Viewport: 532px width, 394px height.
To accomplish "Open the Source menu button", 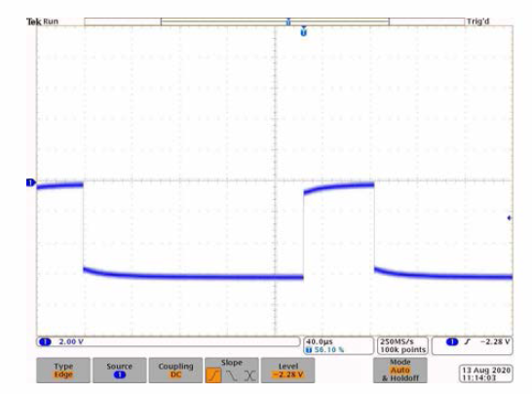I will click(x=120, y=371).
